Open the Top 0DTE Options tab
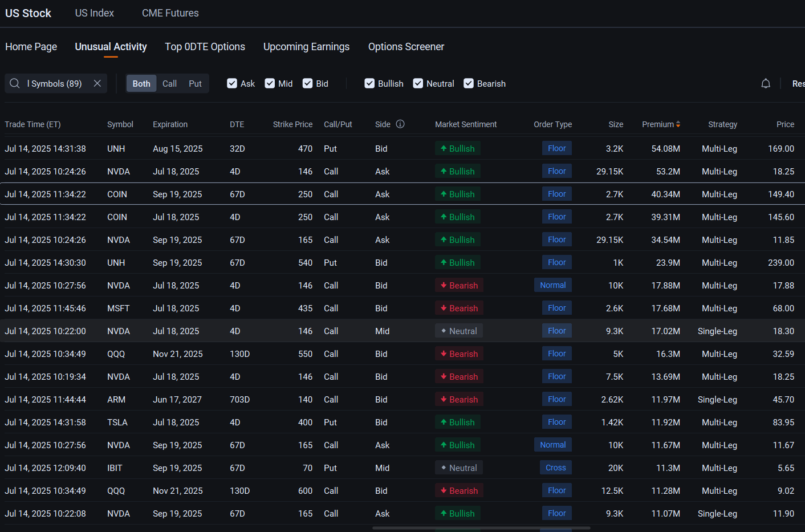 coord(205,47)
